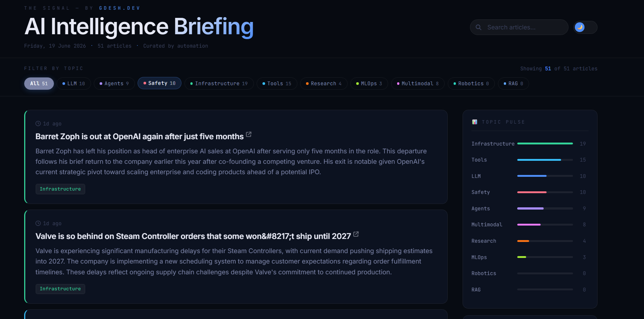Filter by the MLOps 3 chip
This screenshot has width=644, height=319.
point(369,83)
